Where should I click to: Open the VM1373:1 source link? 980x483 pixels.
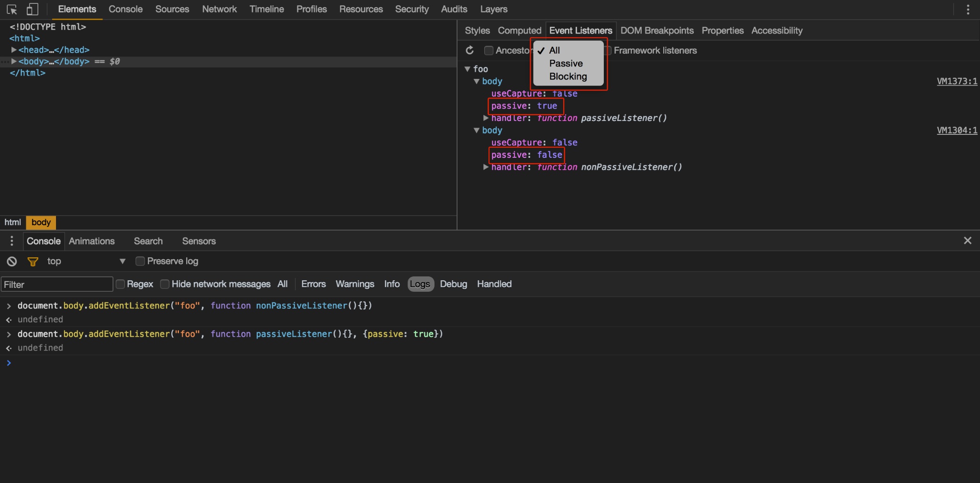tap(957, 81)
